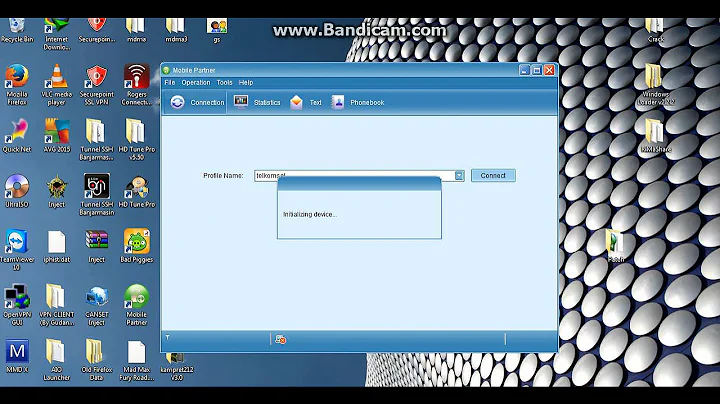Select the Inject WinRAR archive icon
The image size is (720, 404).
click(x=96, y=247)
